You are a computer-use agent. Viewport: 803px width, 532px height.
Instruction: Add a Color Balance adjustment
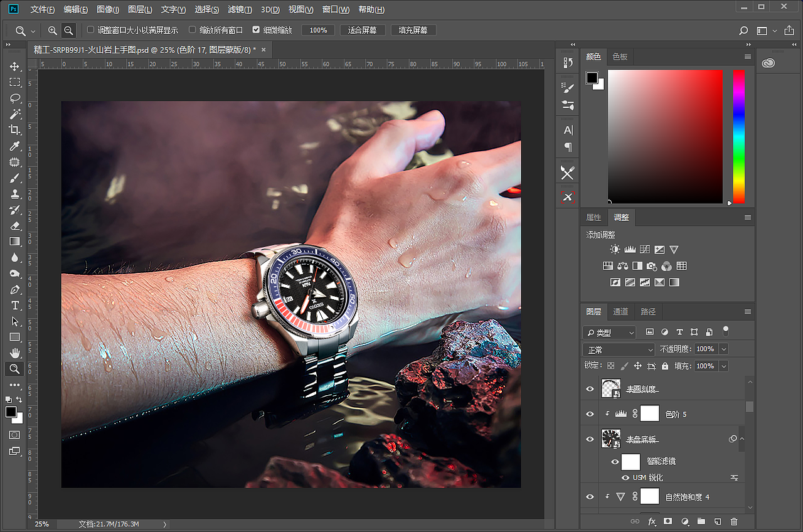click(622, 266)
